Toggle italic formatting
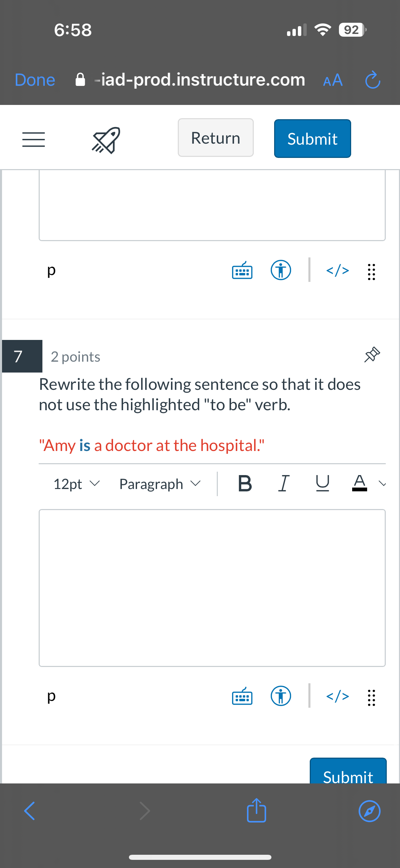The width and height of the screenshot is (400, 868). [284, 483]
